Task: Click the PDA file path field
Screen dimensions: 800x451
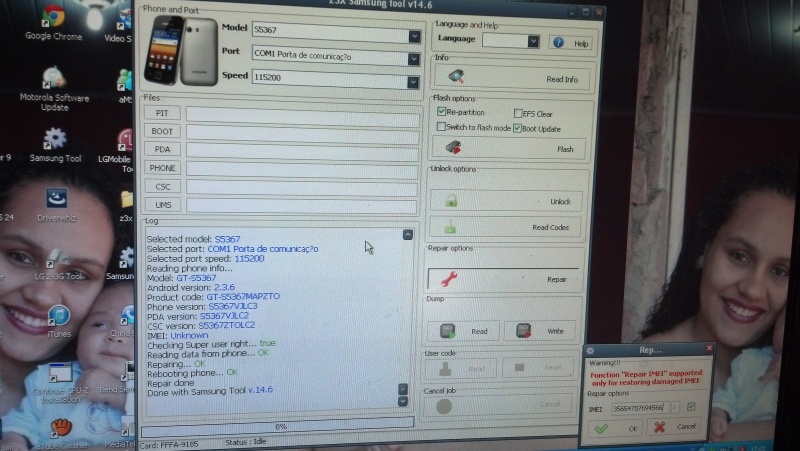Action: coord(302,152)
